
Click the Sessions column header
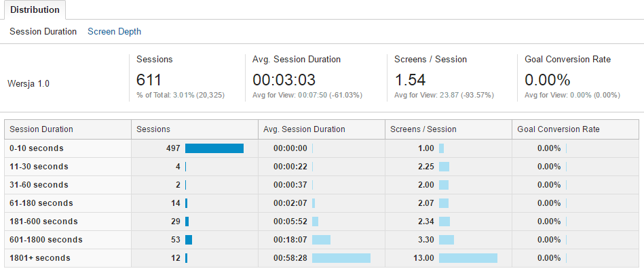point(153,129)
